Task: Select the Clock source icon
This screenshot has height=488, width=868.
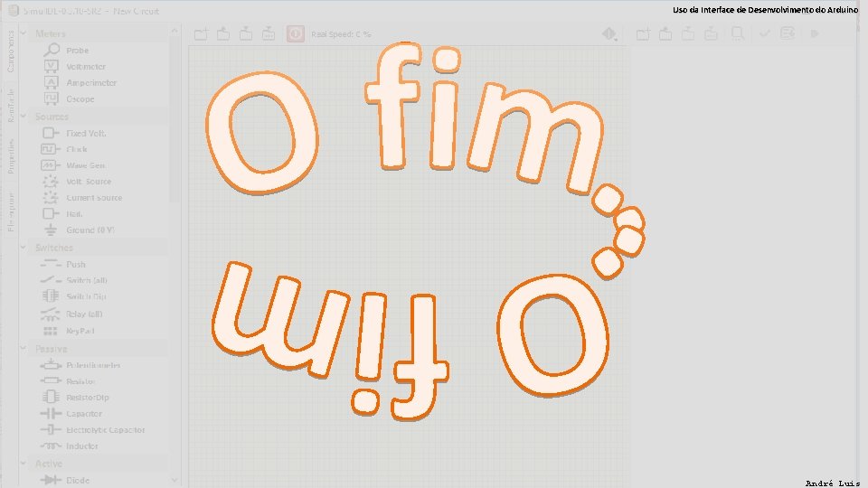Action: click(51, 149)
